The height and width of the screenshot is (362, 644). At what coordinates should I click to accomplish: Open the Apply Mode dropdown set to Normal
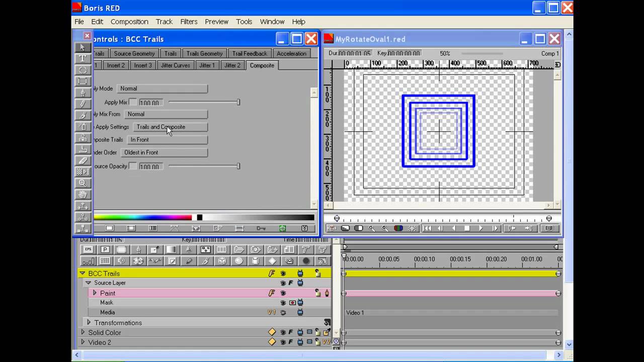coord(162,88)
